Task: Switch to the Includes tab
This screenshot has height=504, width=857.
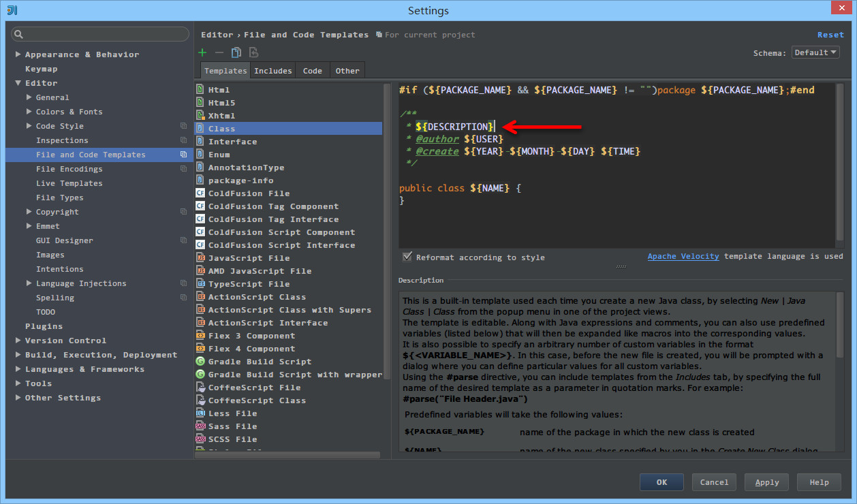Action: (272, 70)
